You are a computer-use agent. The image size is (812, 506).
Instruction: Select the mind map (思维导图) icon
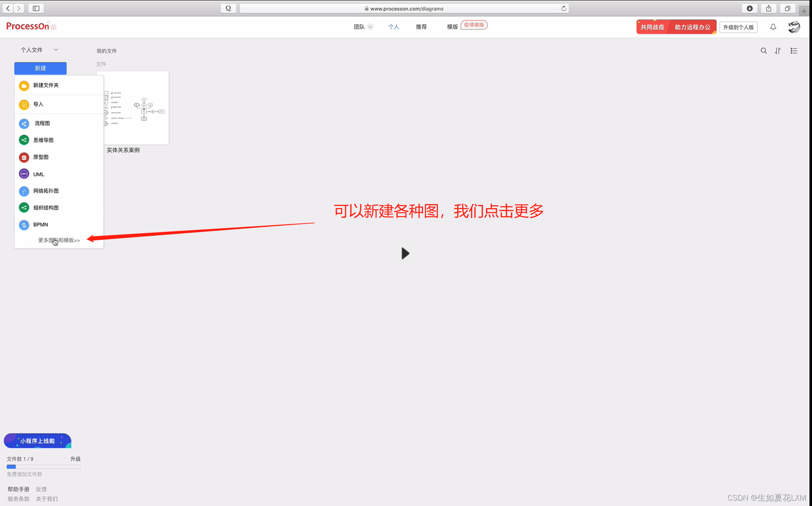pyautogui.click(x=24, y=140)
